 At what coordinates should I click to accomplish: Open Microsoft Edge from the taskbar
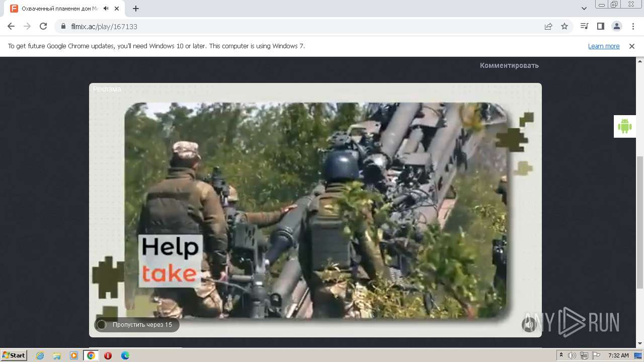click(125, 355)
